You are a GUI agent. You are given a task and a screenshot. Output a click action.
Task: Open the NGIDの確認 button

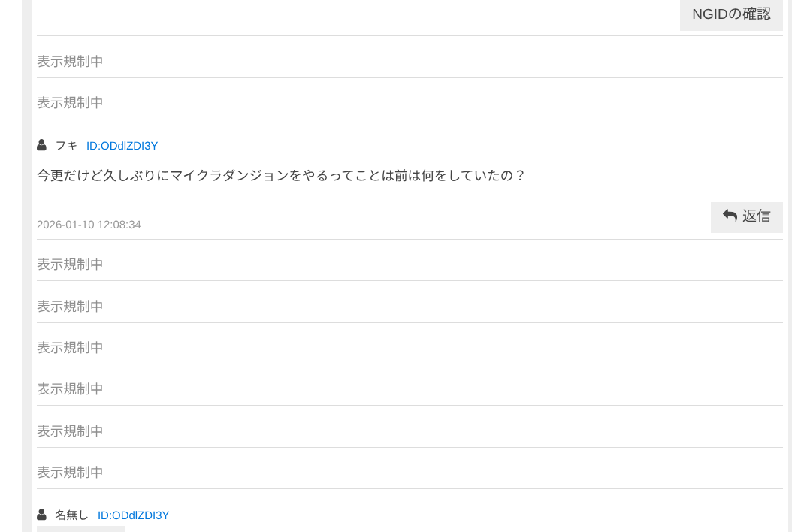(x=730, y=14)
